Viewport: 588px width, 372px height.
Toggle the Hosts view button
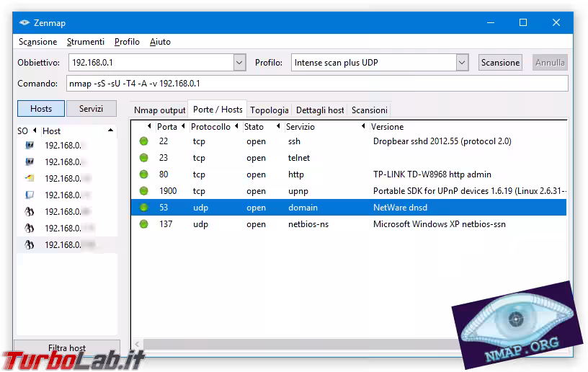click(x=41, y=109)
